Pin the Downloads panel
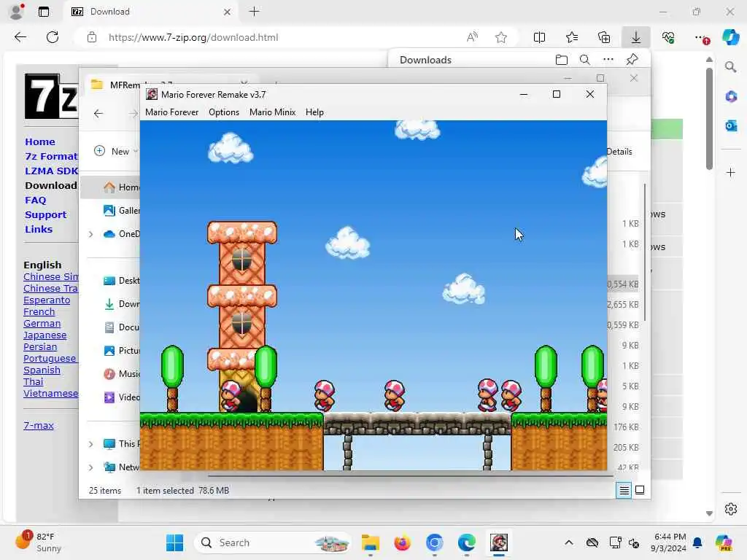 [632, 60]
